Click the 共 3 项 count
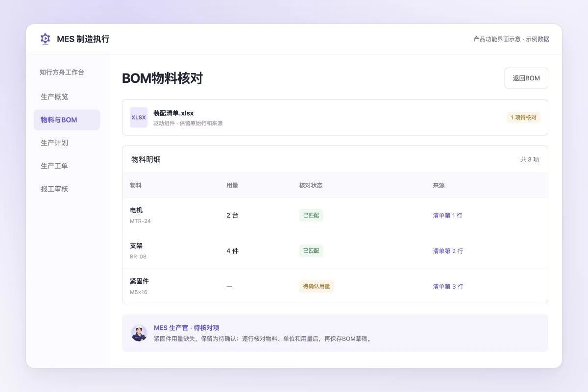The width and height of the screenshot is (588, 392). 530,160
